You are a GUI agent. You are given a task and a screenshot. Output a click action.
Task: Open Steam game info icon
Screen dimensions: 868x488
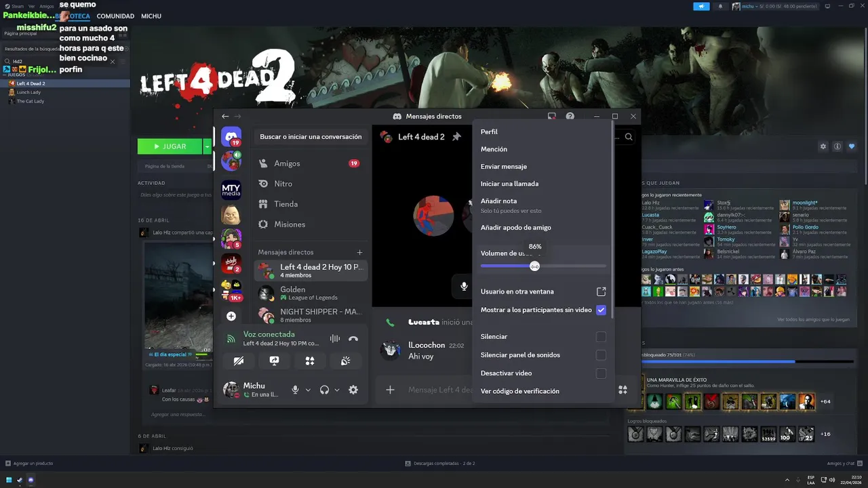tap(837, 146)
